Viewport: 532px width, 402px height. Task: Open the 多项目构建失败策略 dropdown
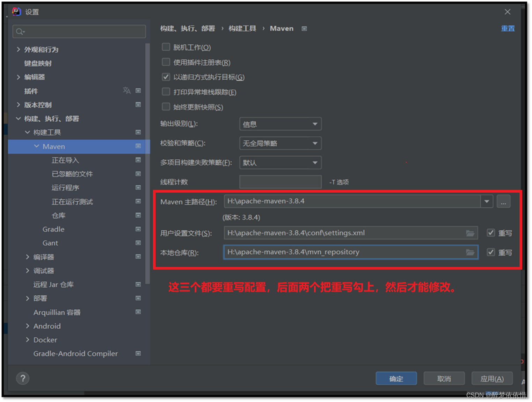(x=280, y=163)
